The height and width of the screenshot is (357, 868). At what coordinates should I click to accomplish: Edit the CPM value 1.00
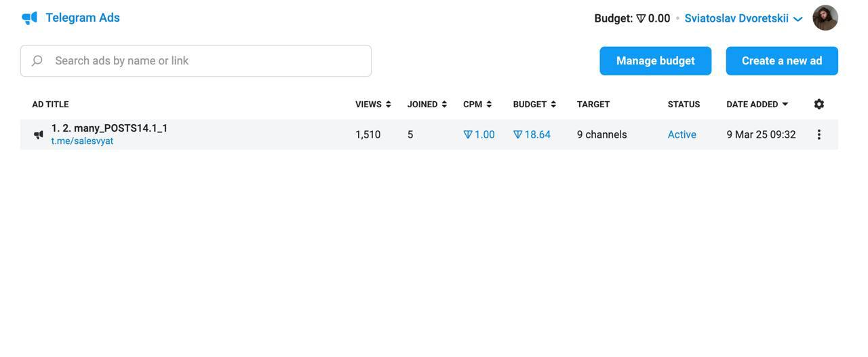click(479, 134)
